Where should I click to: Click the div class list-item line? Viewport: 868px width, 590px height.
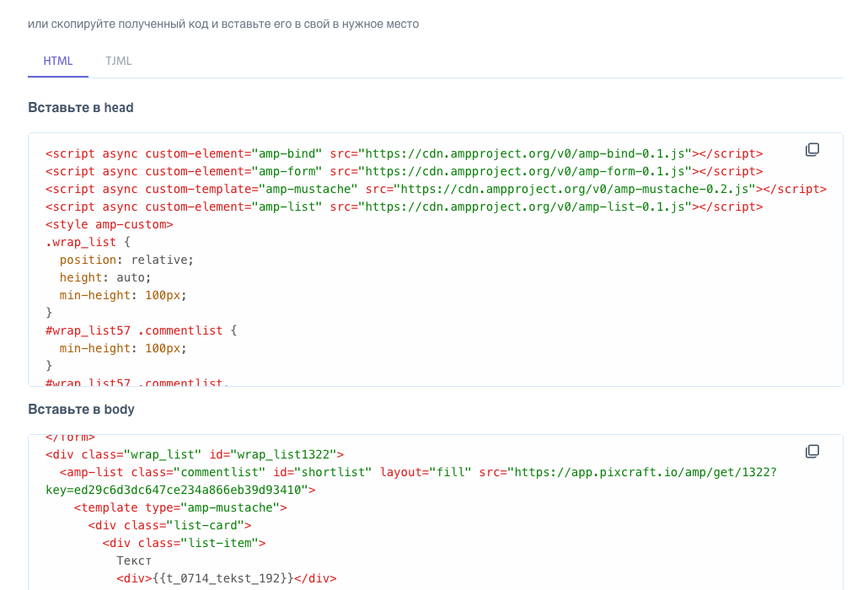[185, 544]
